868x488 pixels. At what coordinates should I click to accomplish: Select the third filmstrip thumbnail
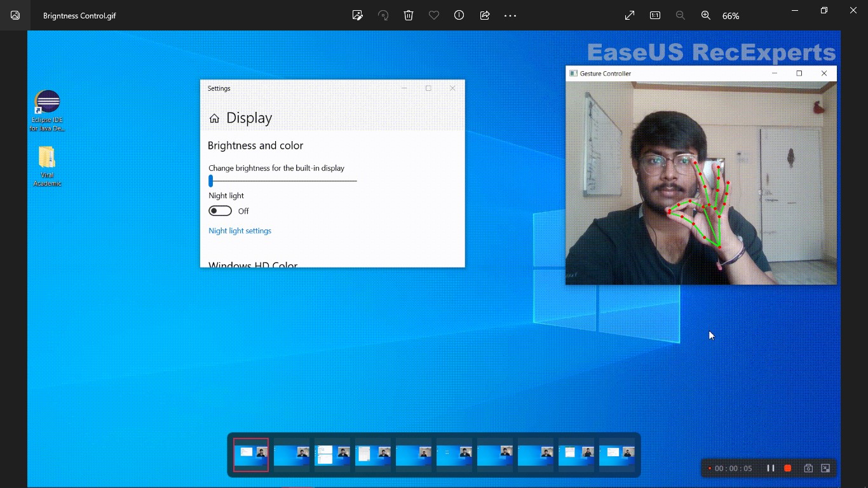click(x=332, y=455)
